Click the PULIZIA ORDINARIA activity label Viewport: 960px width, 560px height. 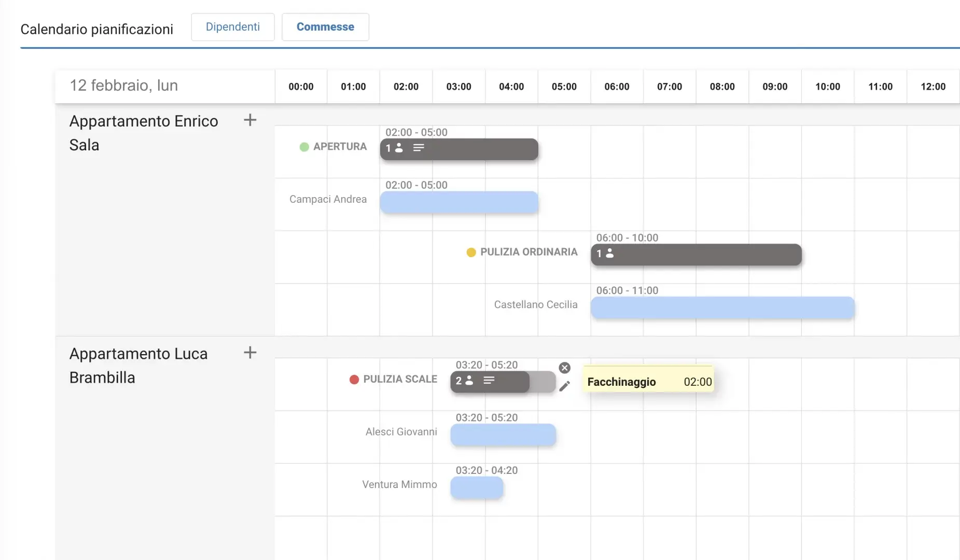click(528, 252)
